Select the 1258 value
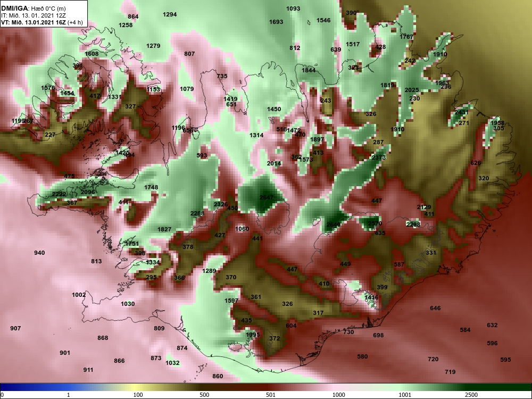The width and height of the screenshot is (532, 399). pyautogui.click(x=126, y=25)
